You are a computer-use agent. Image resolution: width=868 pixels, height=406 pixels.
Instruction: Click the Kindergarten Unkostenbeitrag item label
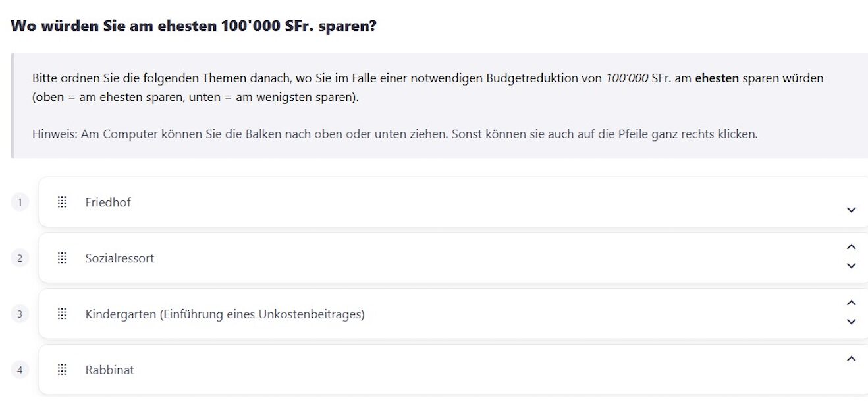click(x=225, y=314)
